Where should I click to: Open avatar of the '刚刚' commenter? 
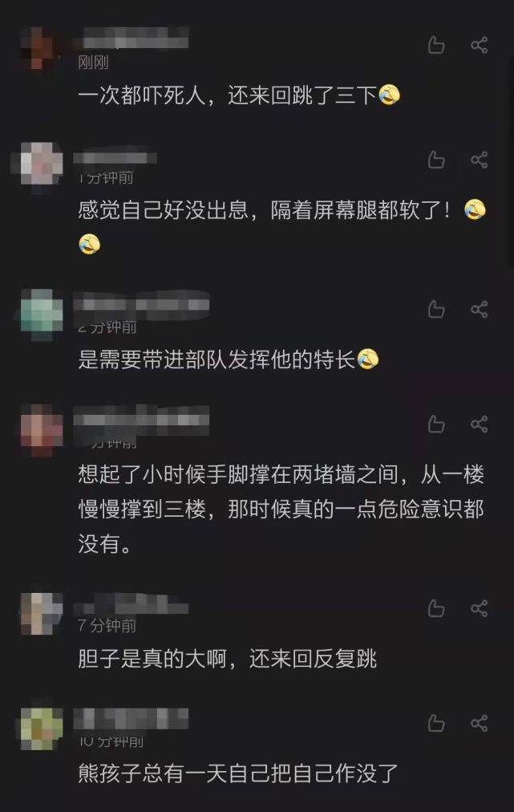tap(42, 47)
